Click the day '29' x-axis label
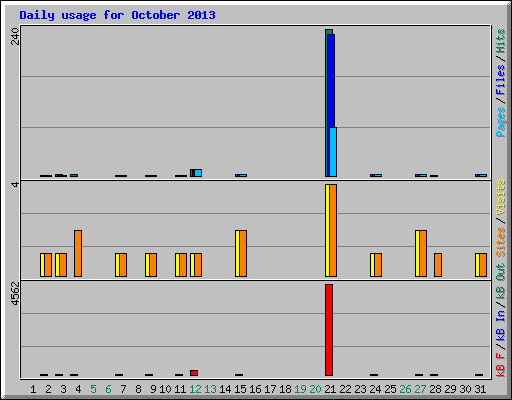The height and width of the screenshot is (400, 512). [x=450, y=389]
